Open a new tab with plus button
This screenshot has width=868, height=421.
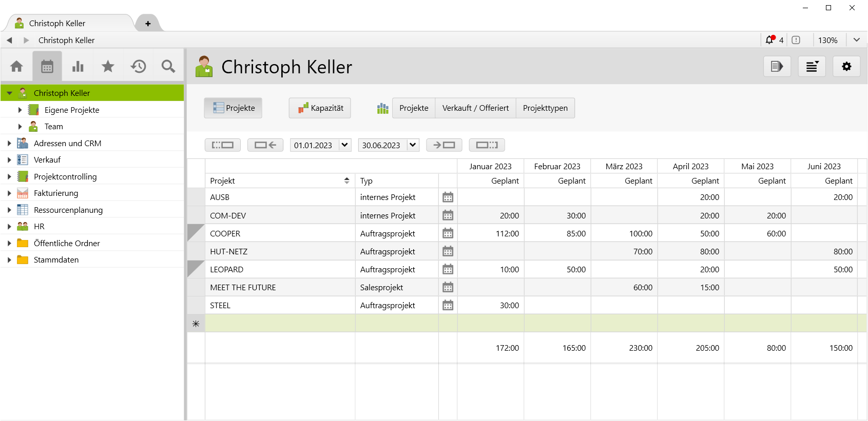(148, 24)
